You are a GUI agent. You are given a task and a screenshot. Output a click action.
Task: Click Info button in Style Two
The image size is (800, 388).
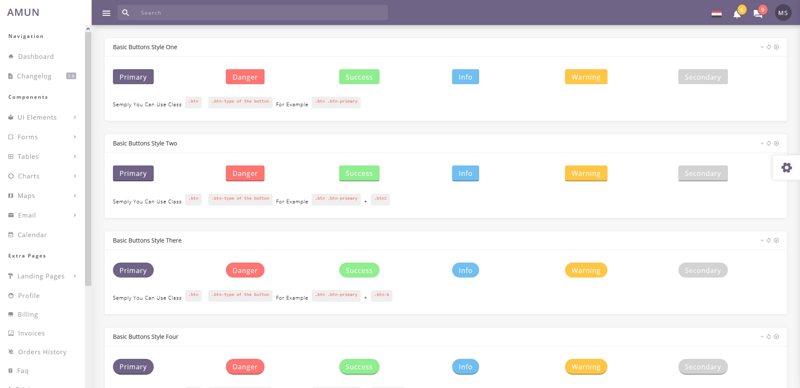pyautogui.click(x=465, y=174)
